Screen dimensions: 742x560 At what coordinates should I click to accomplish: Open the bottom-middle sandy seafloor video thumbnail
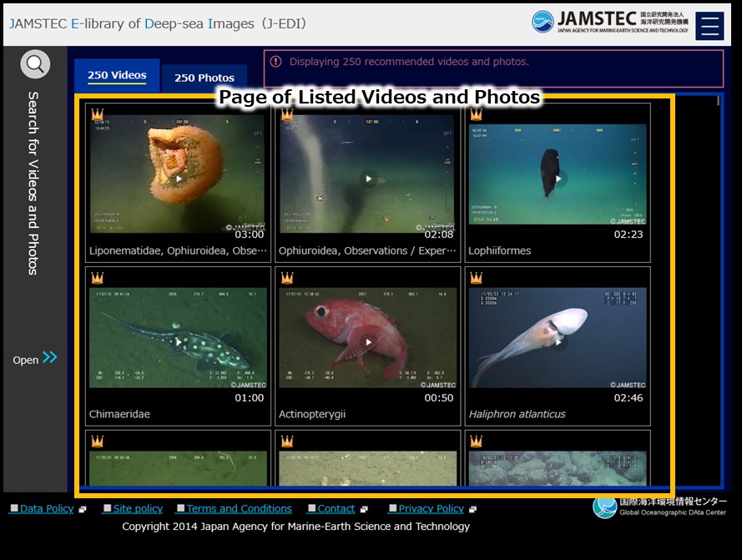pos(368,468)
